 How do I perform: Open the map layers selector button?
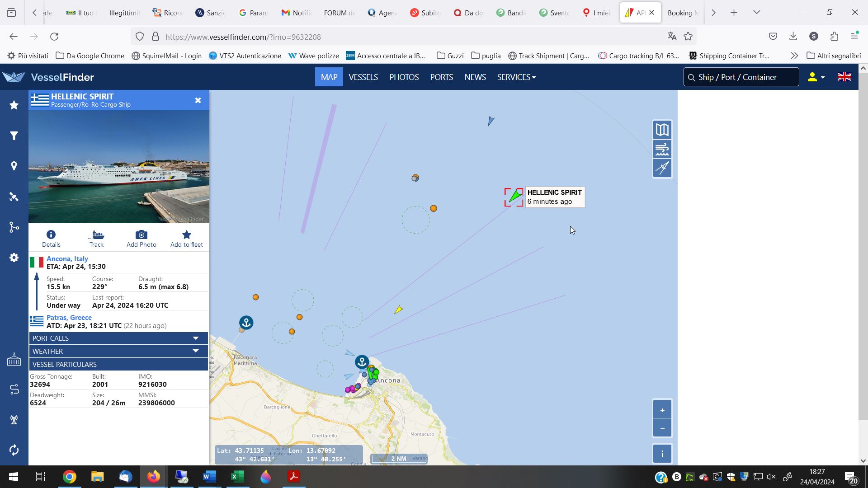click(x=662, y=130)
